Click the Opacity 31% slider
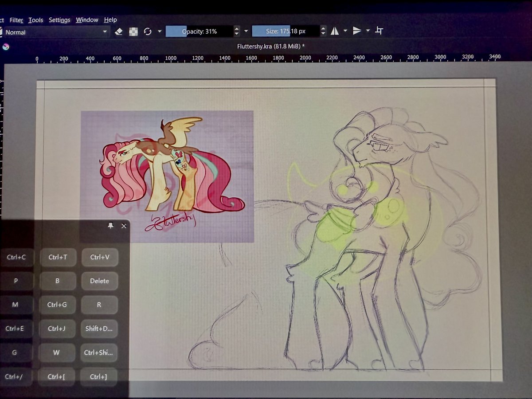 [199, 31]
